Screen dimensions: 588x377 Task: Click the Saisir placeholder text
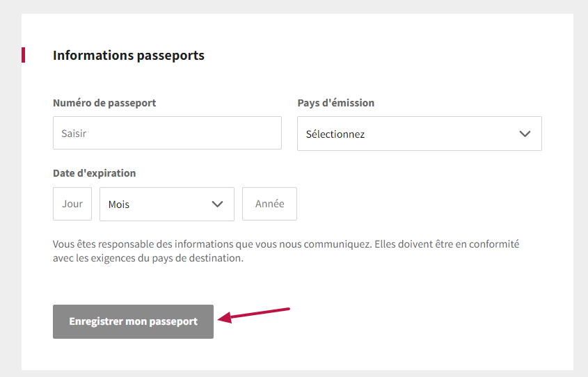tap(74, 134)
